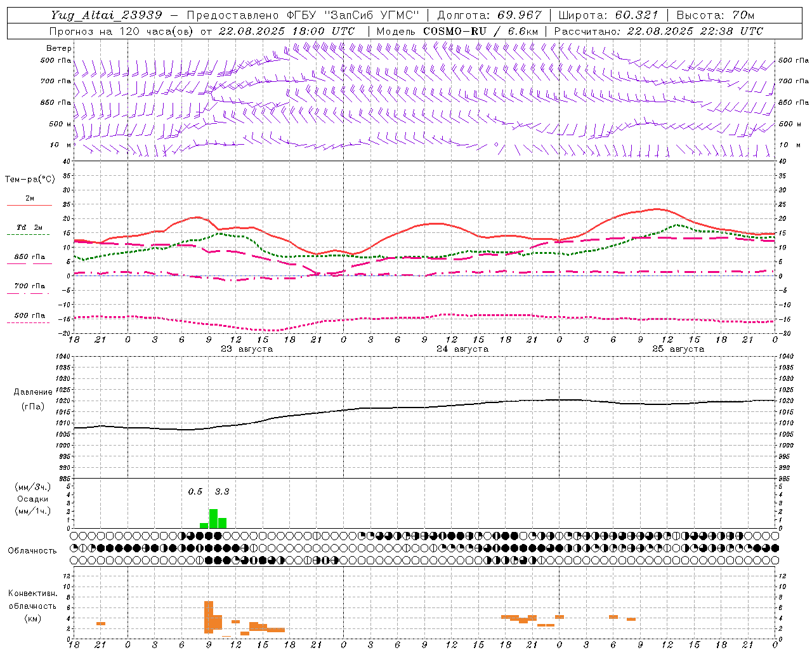Click the Долгота: 69.967 header field
812x650 pixels.
click(x=490, y=15)
